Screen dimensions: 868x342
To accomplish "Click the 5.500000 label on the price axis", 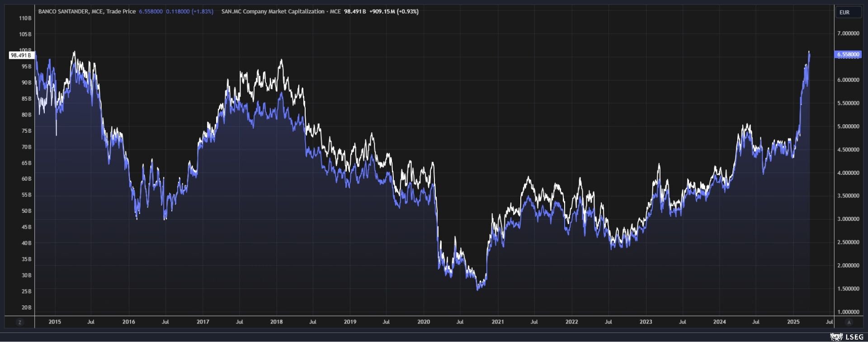I will (x=848, y=103).
